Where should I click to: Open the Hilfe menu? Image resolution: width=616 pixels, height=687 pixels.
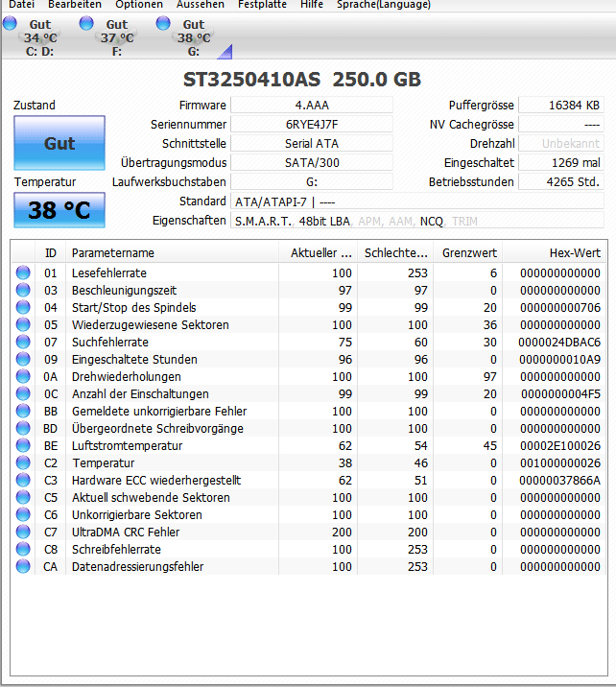click(312, 5)
